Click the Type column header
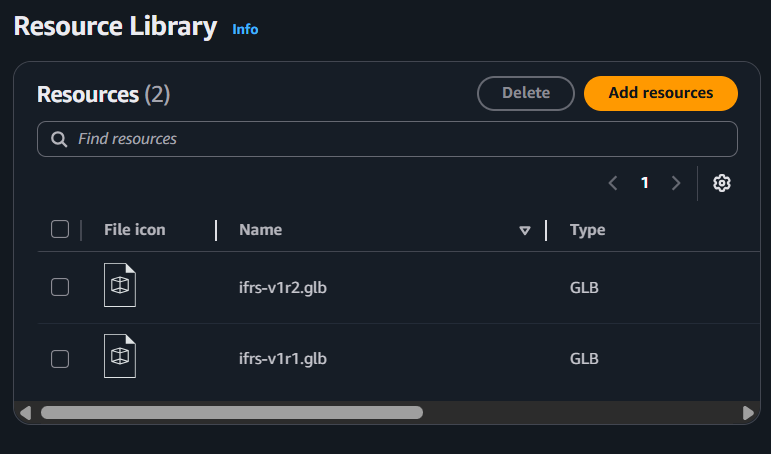 pos(587,230)
